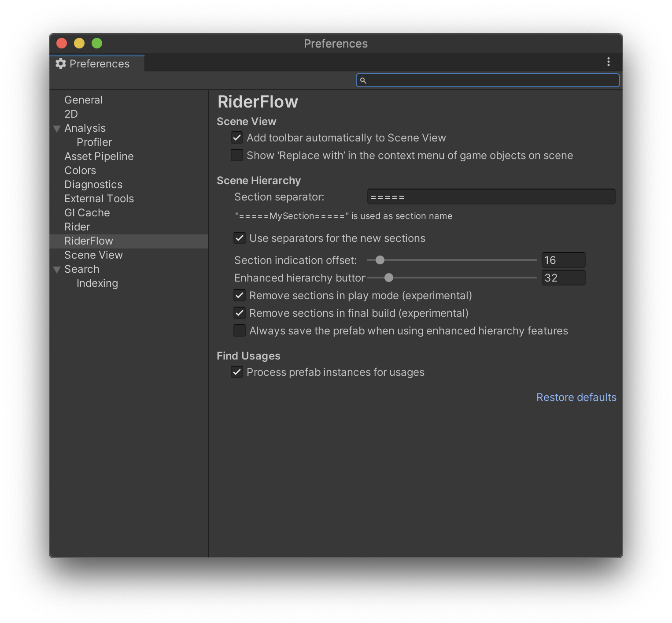Click the Enhanced hierarchy button slider handle
Viewport: 672px width, 623px height.
(389, 278)
